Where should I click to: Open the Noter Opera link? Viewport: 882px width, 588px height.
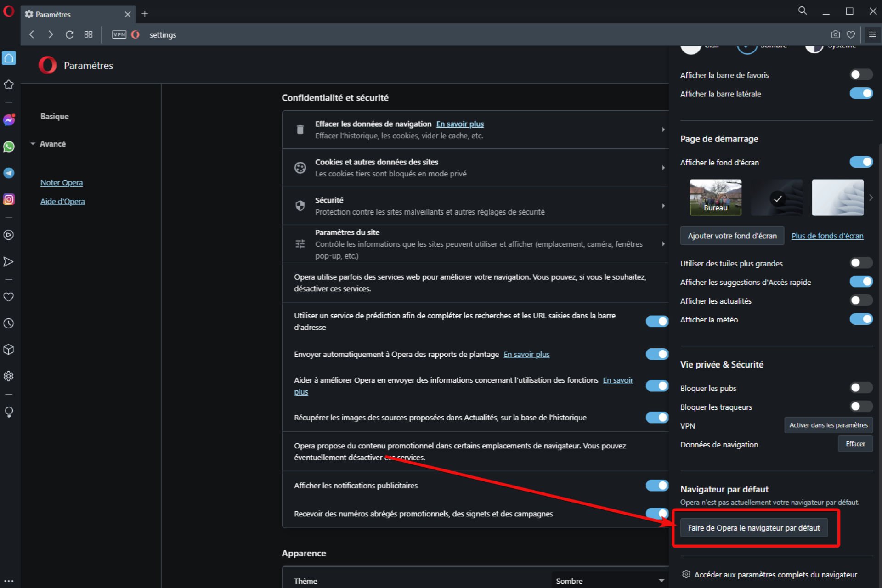coord(62,182)
